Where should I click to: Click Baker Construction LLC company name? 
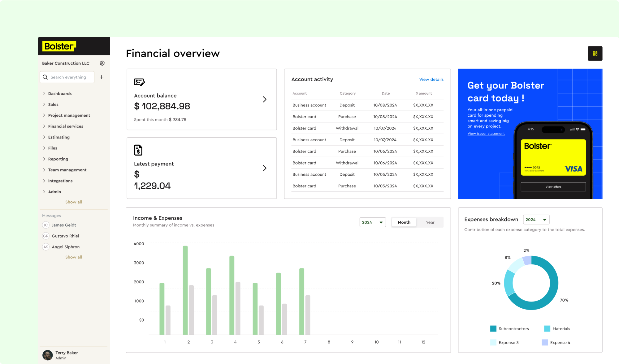tap(66, 63)
